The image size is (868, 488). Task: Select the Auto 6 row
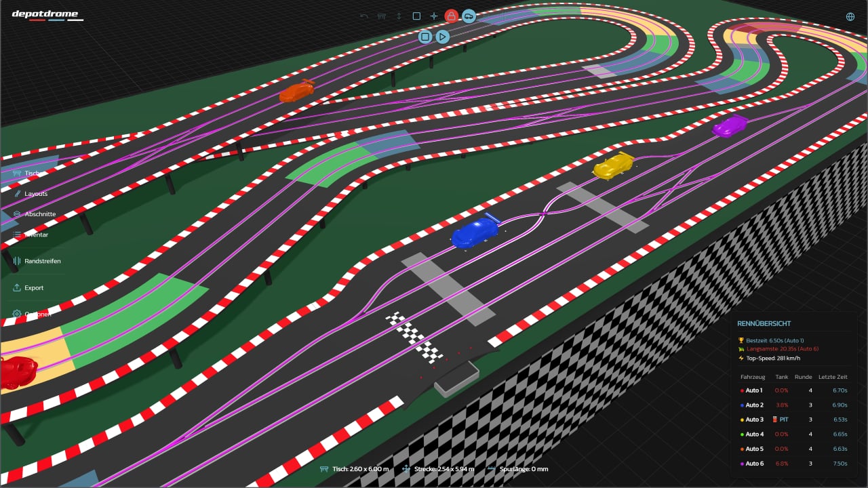tap(794, 464)
